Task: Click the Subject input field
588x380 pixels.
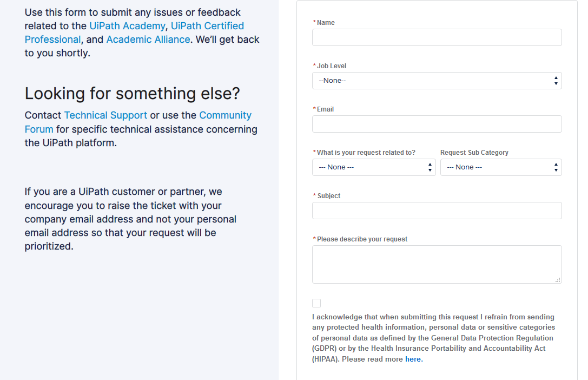Action: 437,211
